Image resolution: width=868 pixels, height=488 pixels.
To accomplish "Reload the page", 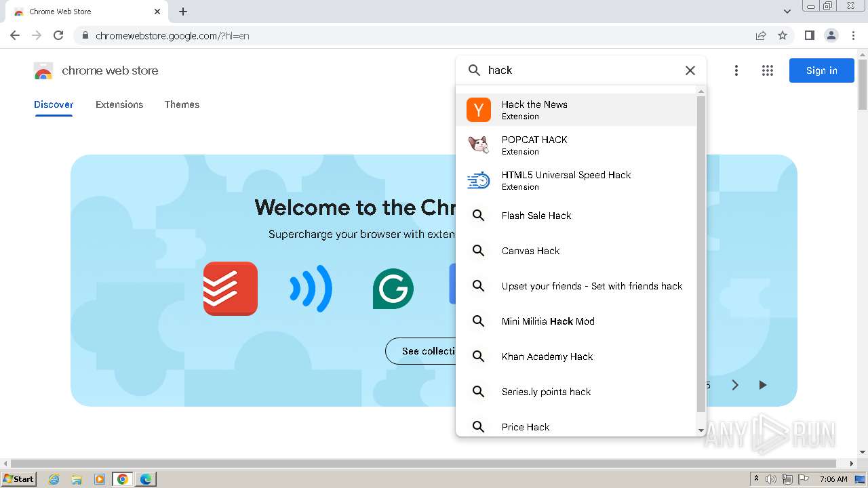I will click(58, 35).
